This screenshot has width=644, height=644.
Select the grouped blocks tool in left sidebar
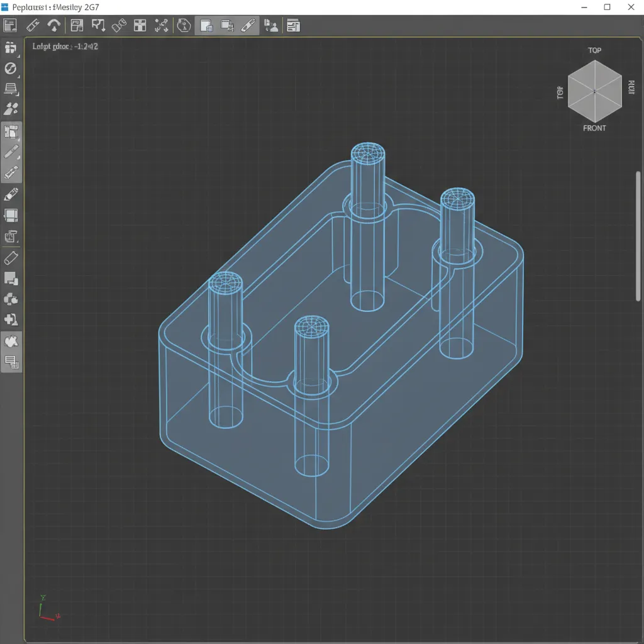tap(11, 48)
